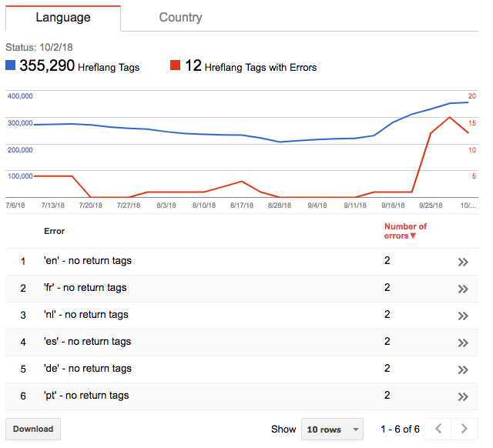This screenshot has height=448, width=493.
Task: Click the 9/4/18 date on chart axis
Action: 317,206
